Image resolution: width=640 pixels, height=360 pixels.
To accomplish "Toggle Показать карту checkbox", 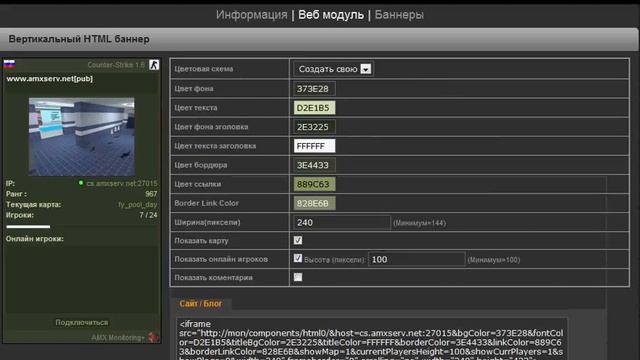I will coord(298,240).
